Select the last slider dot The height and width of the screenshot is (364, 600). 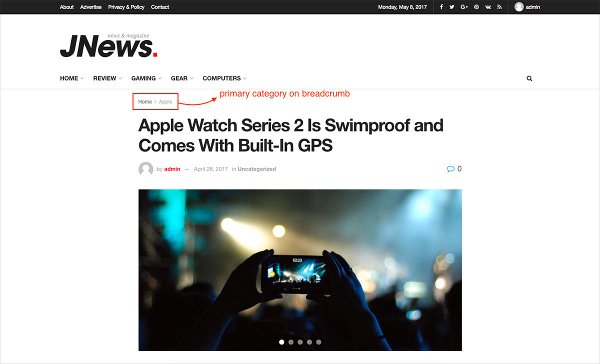tap(318, 342)
